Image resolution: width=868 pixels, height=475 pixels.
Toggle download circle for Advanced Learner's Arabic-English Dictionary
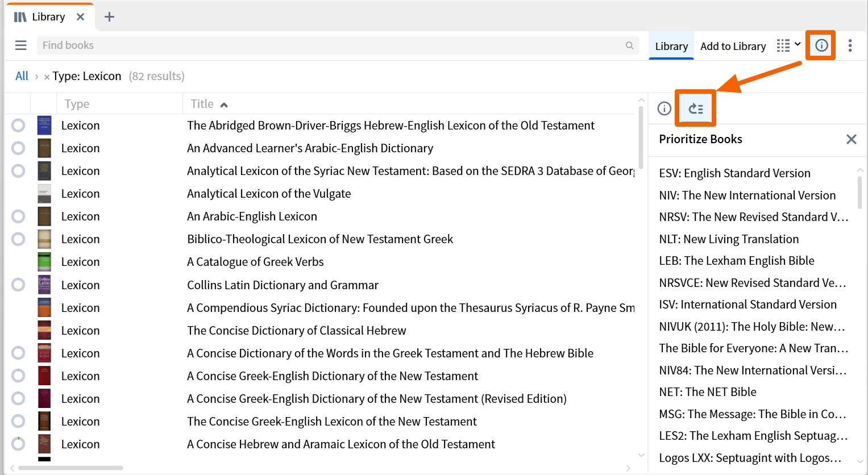point(18,148)
